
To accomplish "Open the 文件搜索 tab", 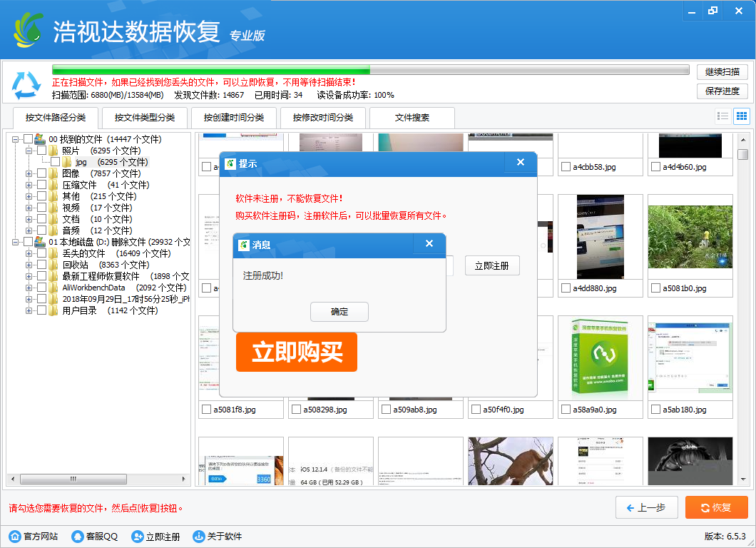I will pos(412,118).
